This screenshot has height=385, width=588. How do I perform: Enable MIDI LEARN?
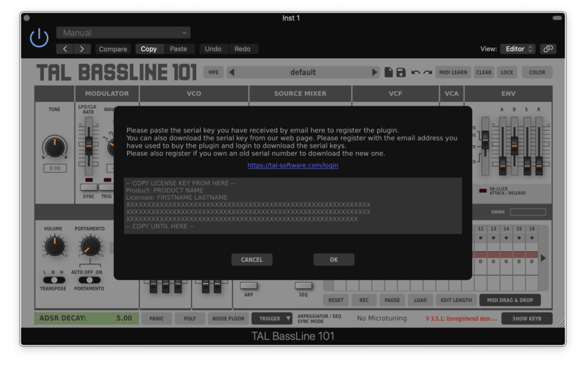click(453, 72)
